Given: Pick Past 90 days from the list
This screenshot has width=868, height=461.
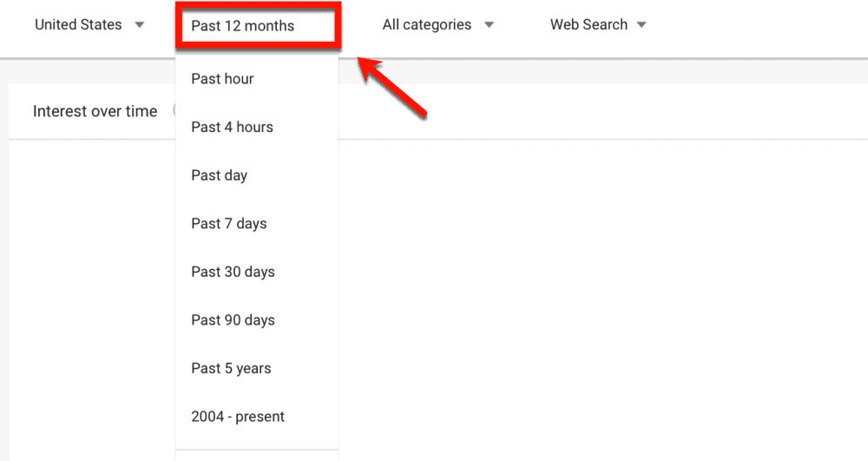Looking at the screenshot, I should (x=257, y=319).
